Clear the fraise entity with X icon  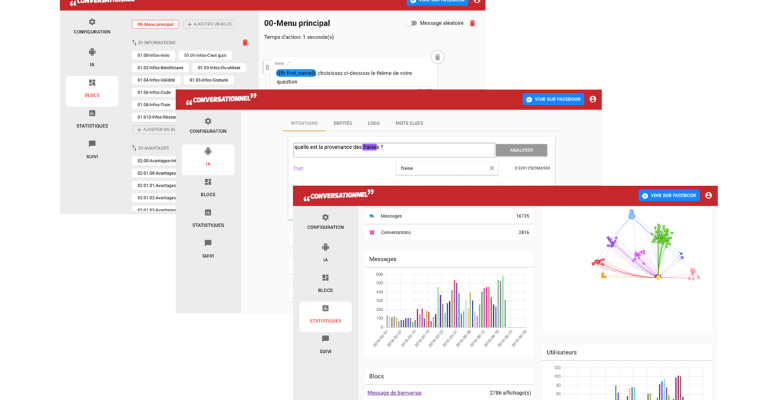point(491,168)
